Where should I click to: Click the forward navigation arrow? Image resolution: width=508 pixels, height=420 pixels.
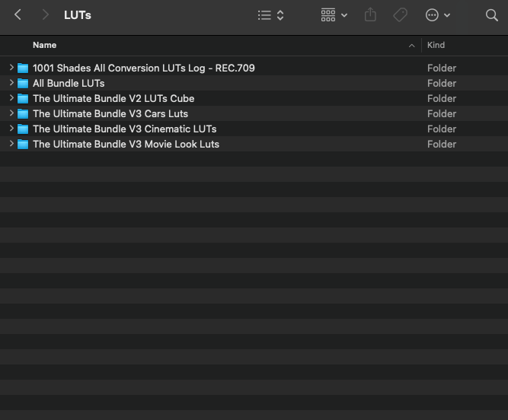pyautogui.click(x=46, y=15)
